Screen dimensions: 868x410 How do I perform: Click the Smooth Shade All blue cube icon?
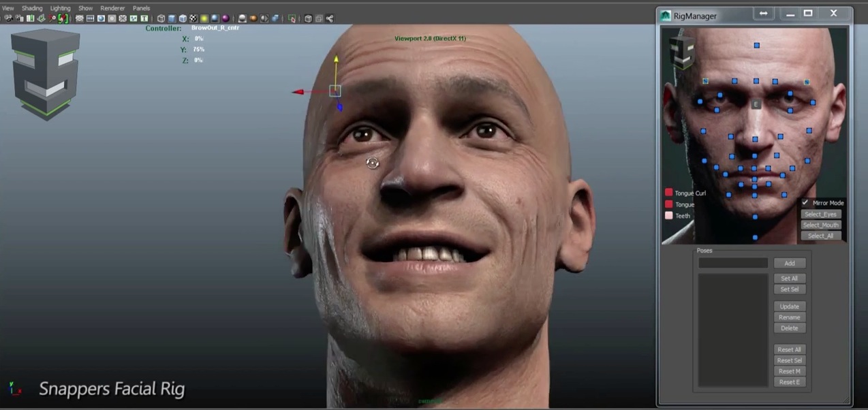[x=172, y=18]
